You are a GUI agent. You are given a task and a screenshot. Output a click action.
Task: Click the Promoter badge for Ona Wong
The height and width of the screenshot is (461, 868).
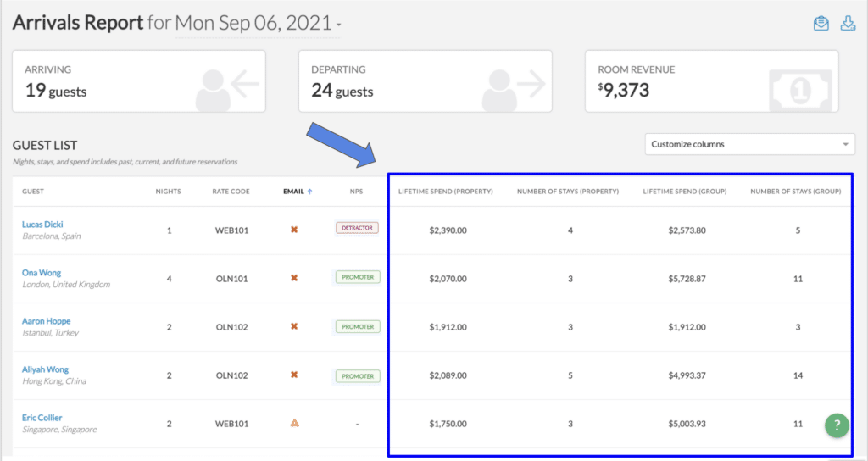point(357,277)
